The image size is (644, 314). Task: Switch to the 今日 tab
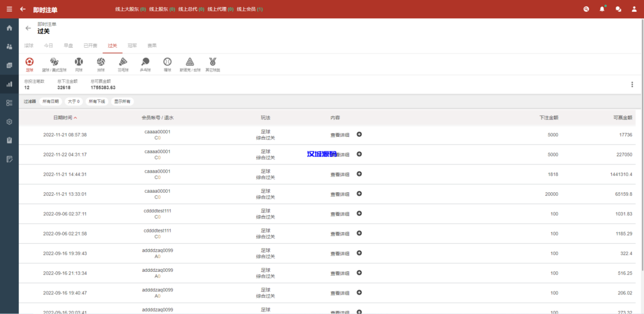pos(48,46)
